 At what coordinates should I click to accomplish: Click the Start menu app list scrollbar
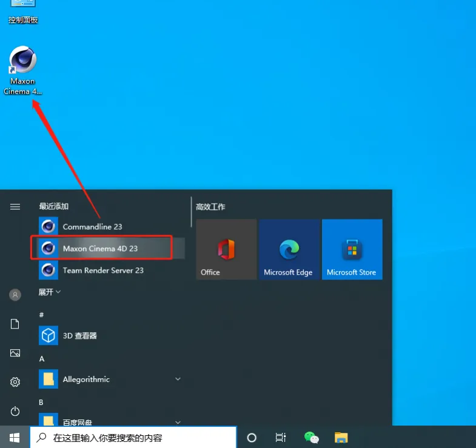click(x=191, y=212)
